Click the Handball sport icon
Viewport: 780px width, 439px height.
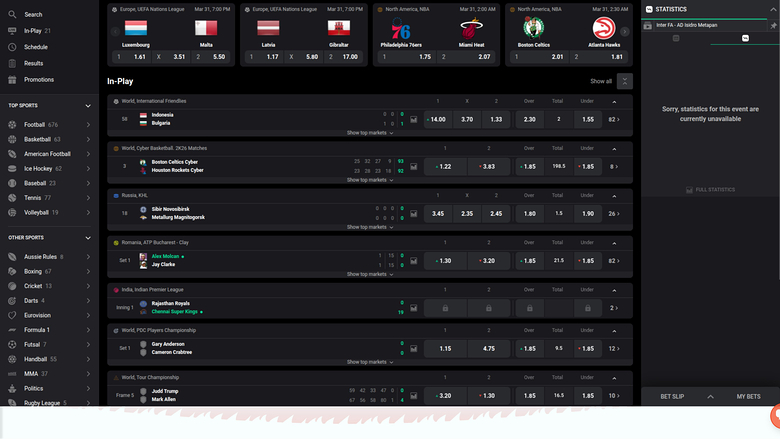[12, 359]
